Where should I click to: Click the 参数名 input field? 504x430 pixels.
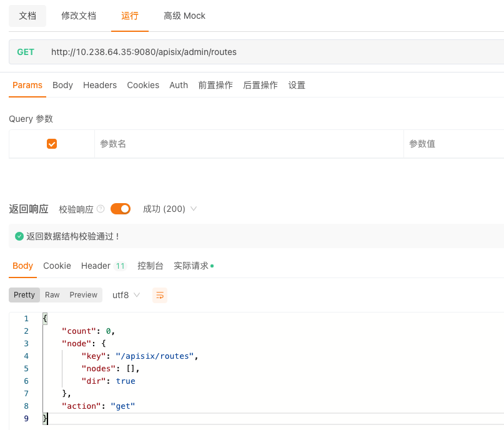[249, 144]
